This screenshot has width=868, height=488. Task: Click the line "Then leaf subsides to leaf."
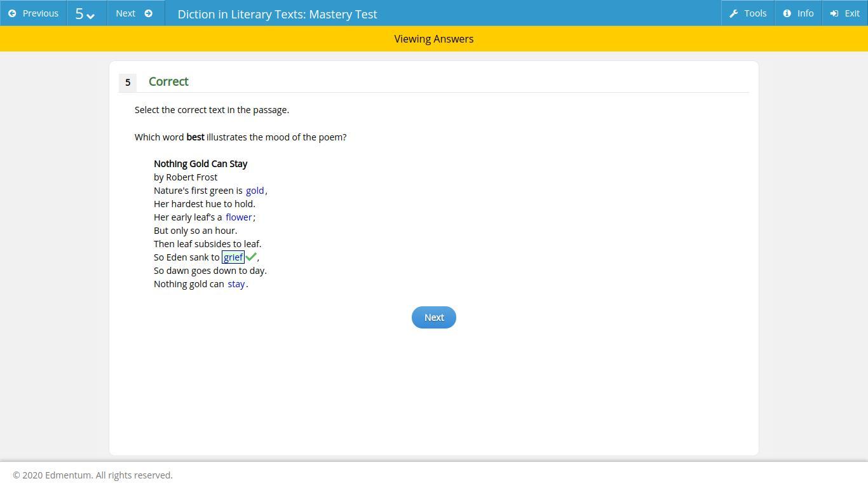coord(207,244)
